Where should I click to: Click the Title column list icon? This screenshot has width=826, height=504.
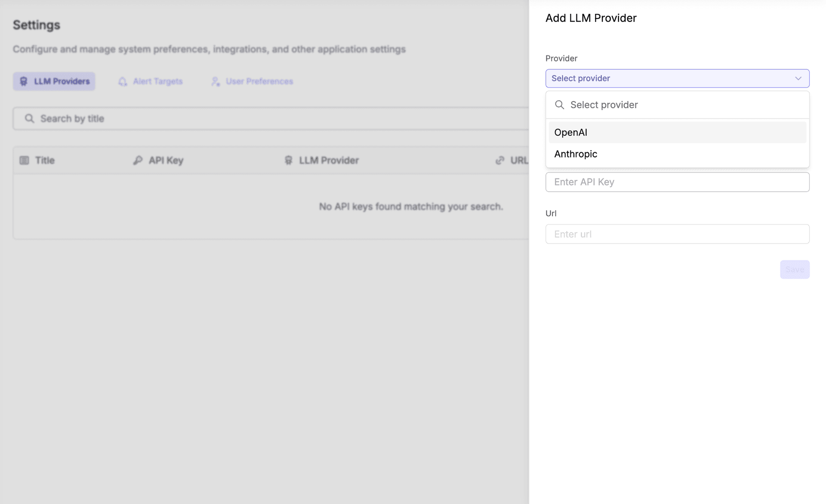pyautogui.click(x=24, y=160)
